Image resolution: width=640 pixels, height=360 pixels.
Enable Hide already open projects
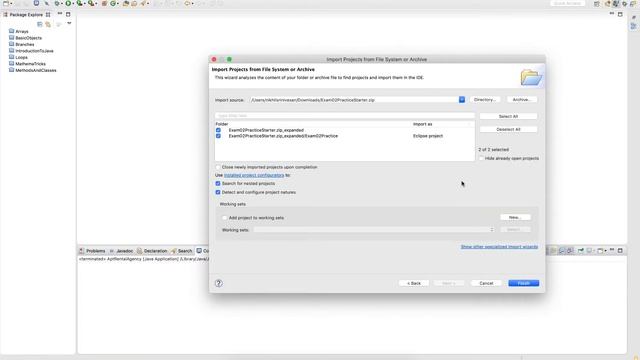coord(481,158)
